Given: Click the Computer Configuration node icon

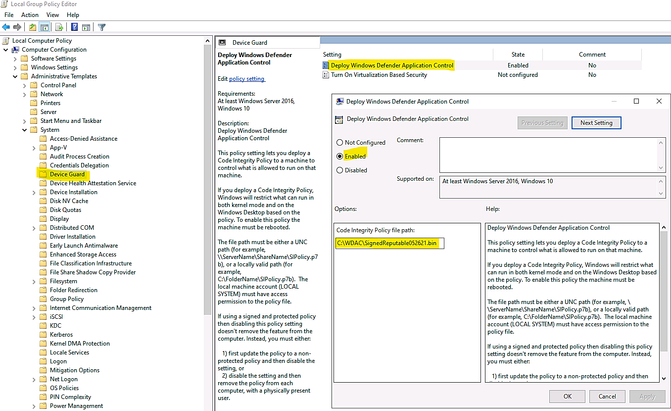Looking at the screenshot, I should pos(15,50).
